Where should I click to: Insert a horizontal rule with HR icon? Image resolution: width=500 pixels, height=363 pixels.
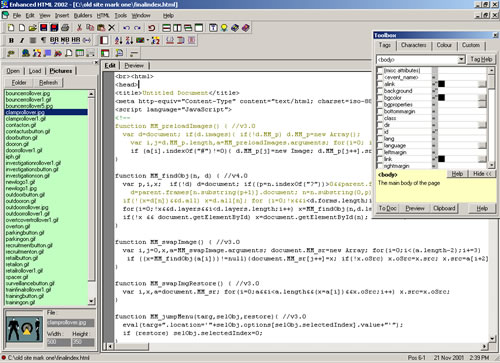click(76, 40)
